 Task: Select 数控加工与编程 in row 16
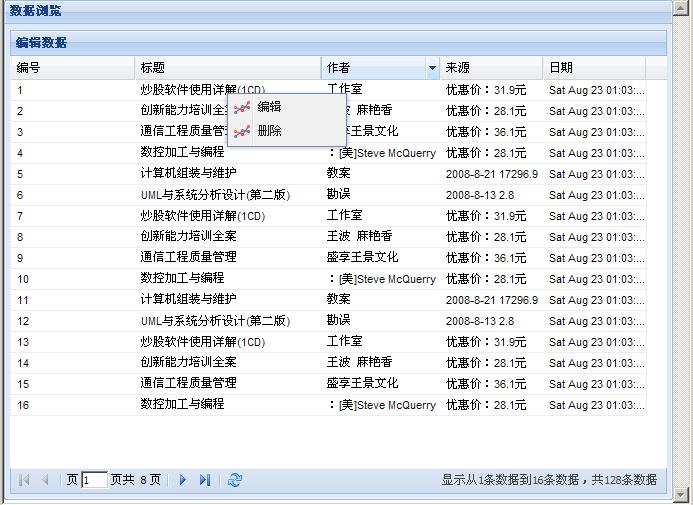pyautogui.click(x=183, y=404)
